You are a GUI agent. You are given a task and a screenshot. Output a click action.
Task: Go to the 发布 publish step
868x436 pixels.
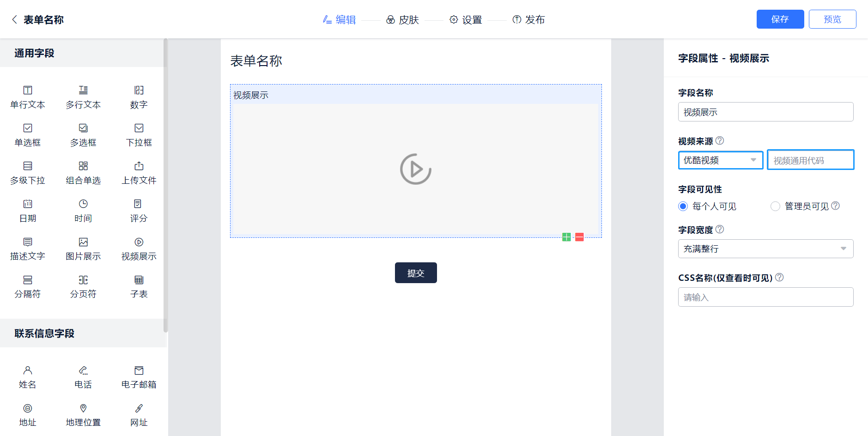point(528,20)
